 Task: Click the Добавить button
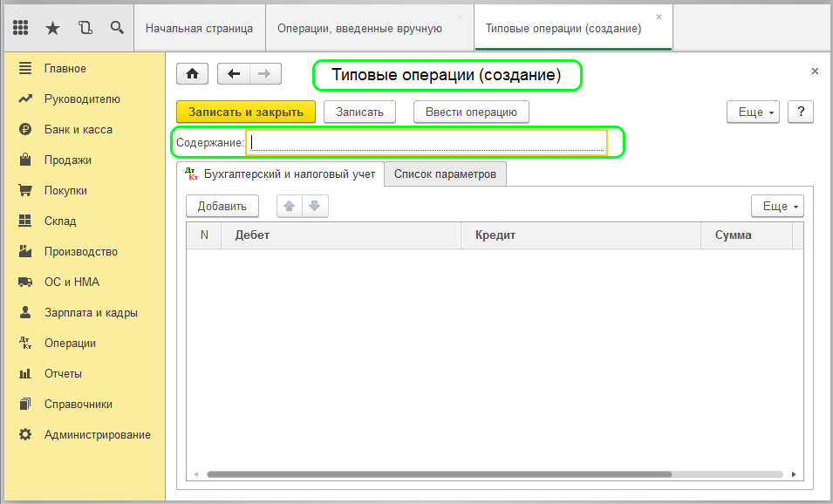(222, 206)
